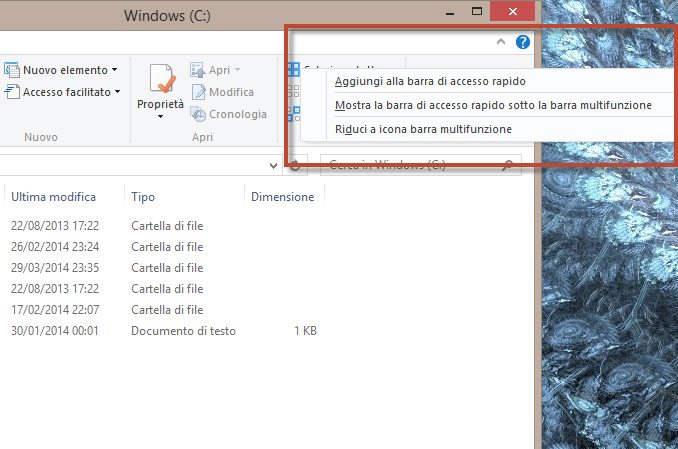
Task: Click the Seleziona tutto icon in ribbon
Action: tap(294, 70)
